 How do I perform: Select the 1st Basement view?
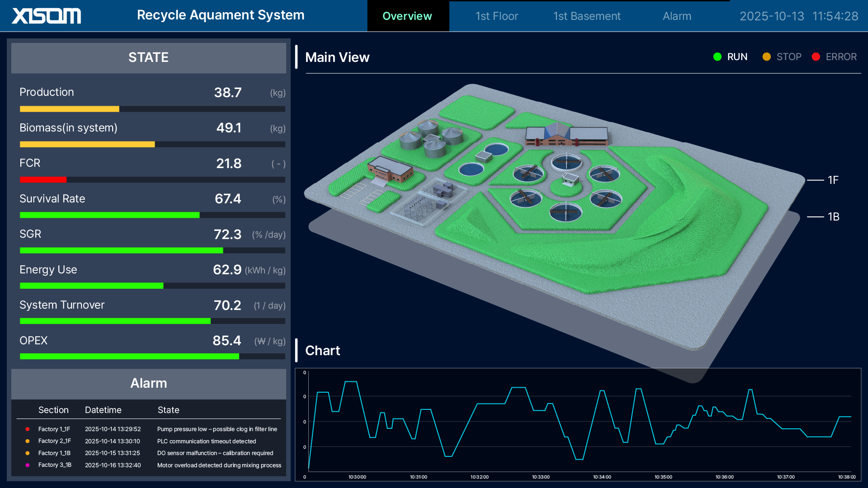coord(586,16)
